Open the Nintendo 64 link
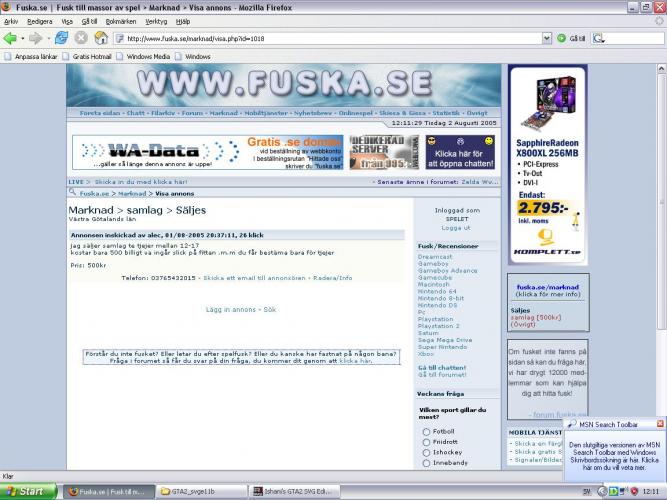 (437, 291)
